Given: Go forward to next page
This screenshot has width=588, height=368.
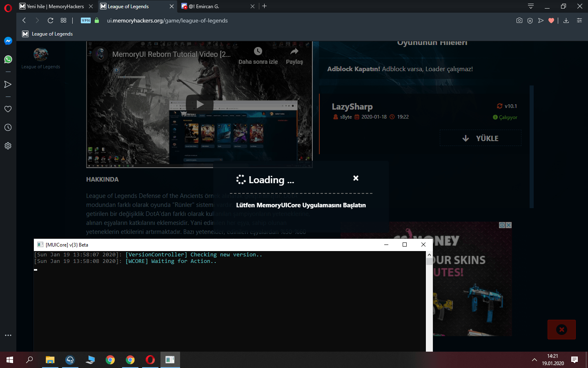Looking at the screenshot, I should point(37,20).
